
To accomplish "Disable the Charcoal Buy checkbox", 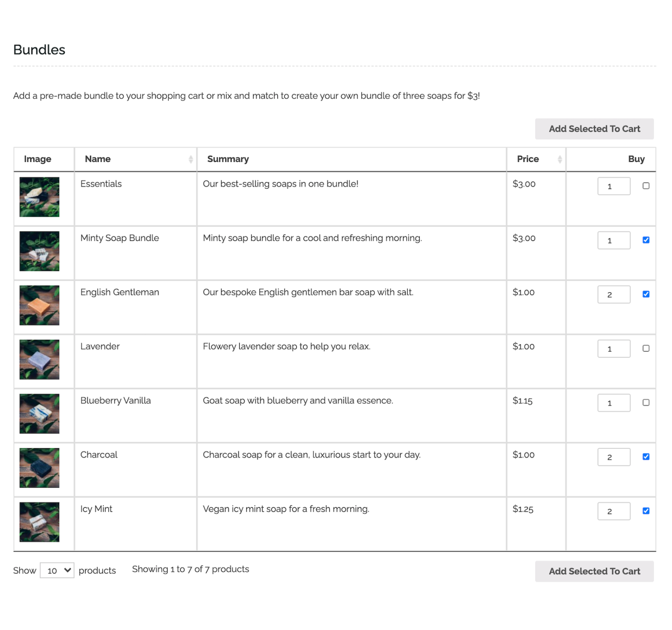I will coord(645,457).
